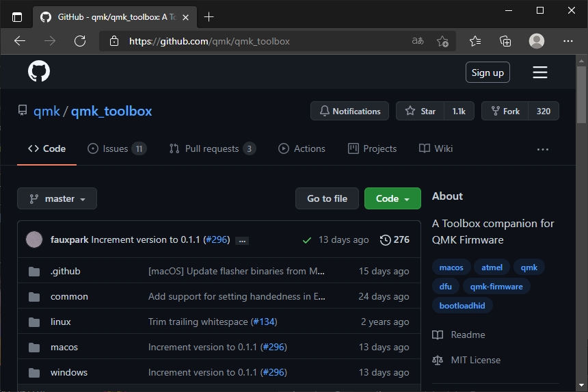Expand commit message ellipsis button
588x392 pixels.
click(242, 241)
